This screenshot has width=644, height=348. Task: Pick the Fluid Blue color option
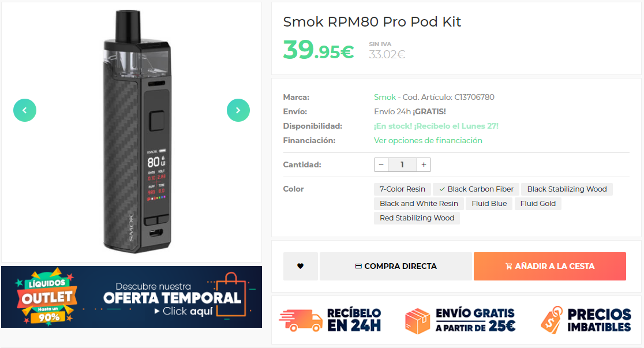pyautogui.click(x=489, y=203)
